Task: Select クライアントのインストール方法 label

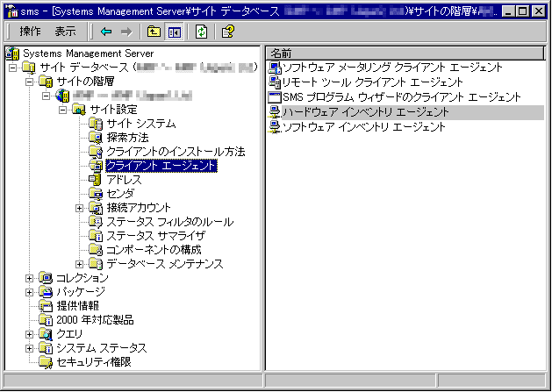Action: click(x=176, y=152)
